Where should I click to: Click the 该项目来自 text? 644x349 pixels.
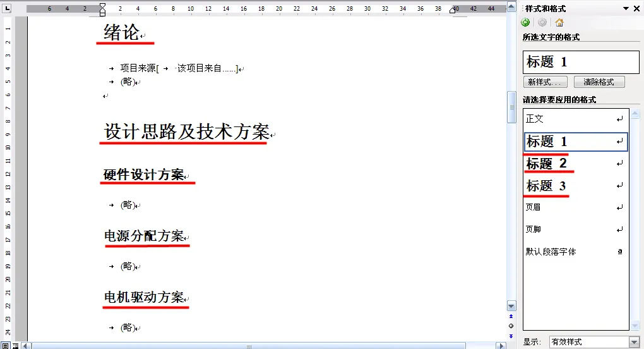(x=199, y=68)
